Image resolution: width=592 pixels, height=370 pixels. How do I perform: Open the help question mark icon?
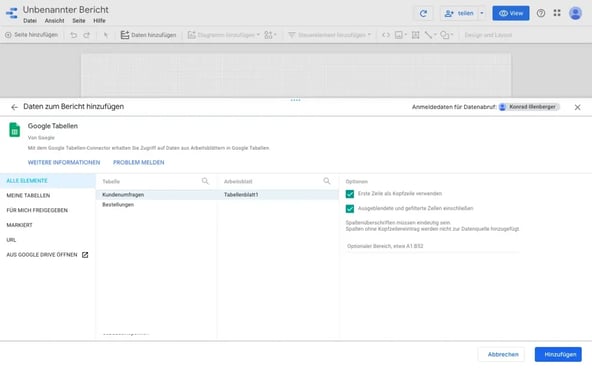(541, 13)
